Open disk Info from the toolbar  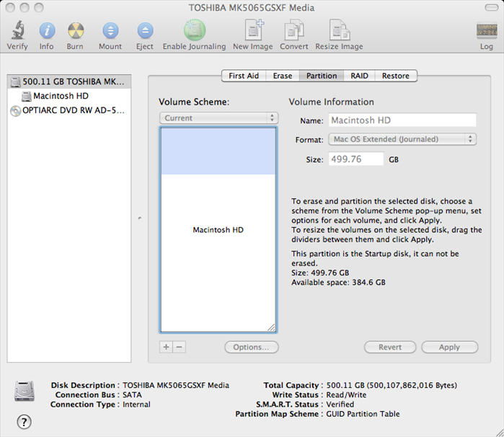[x=47, y=31]
